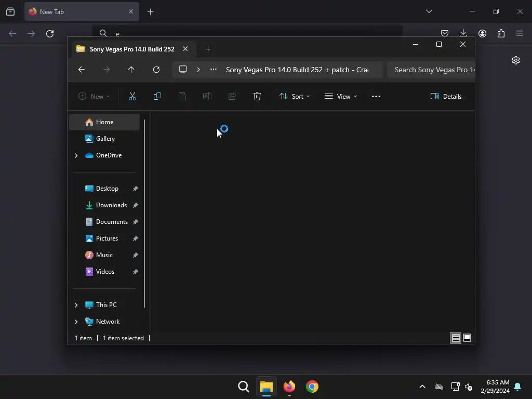Open the See more ellipsis in command bar
Screen dimensions: 532x399
[376, 96]
